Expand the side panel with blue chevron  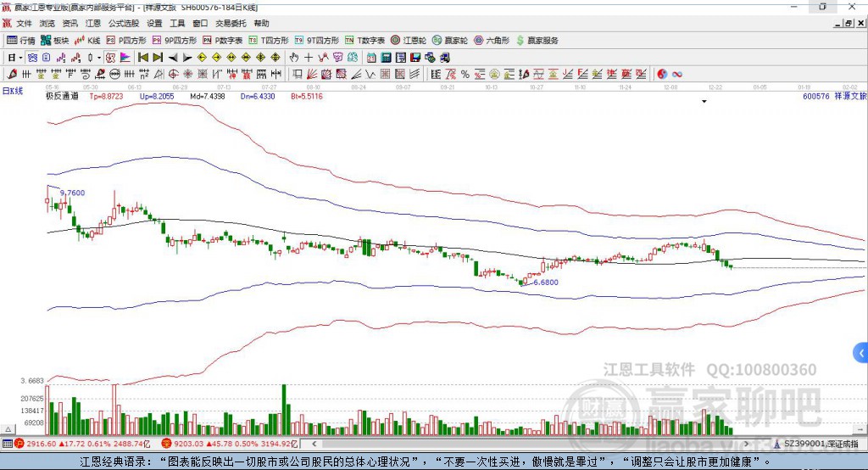coord(861,353)
